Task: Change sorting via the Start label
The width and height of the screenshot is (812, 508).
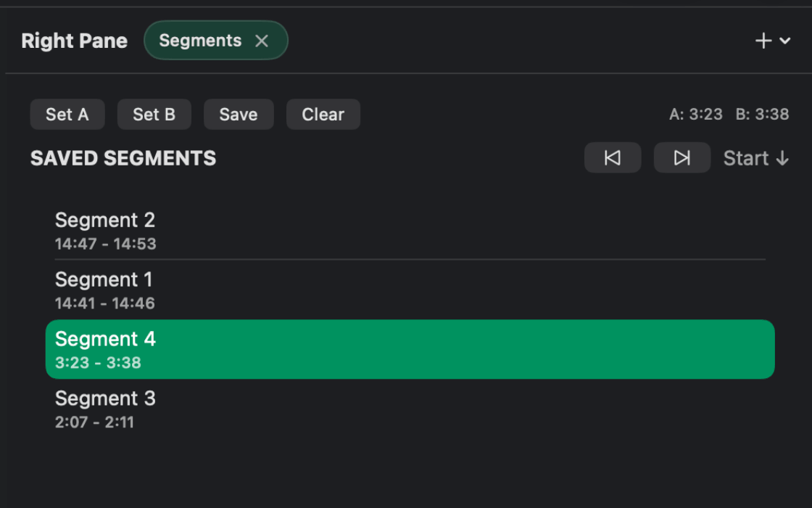Action: tap(745, 158)
